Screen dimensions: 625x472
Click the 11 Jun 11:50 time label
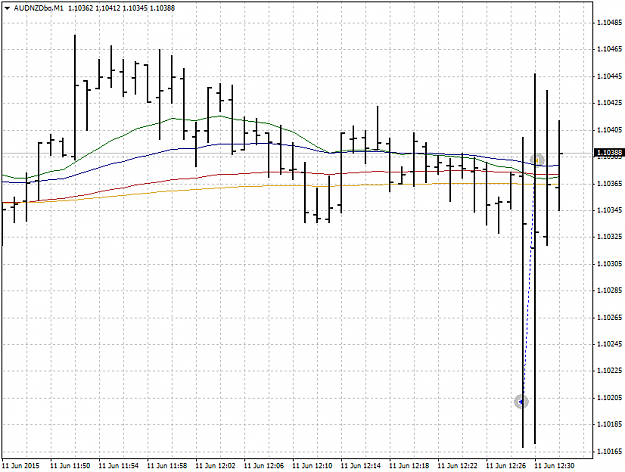point(70,466)
